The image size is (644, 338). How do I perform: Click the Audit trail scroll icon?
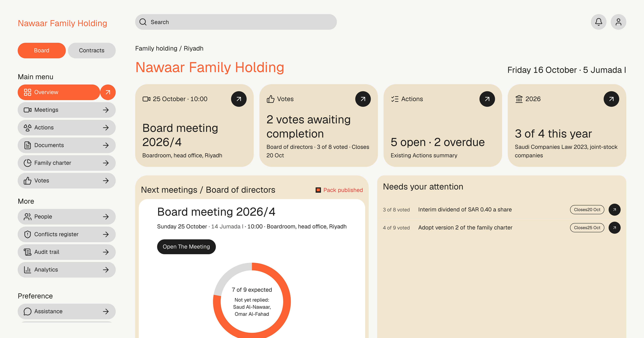pyautogui.click(x=28, y=252)
